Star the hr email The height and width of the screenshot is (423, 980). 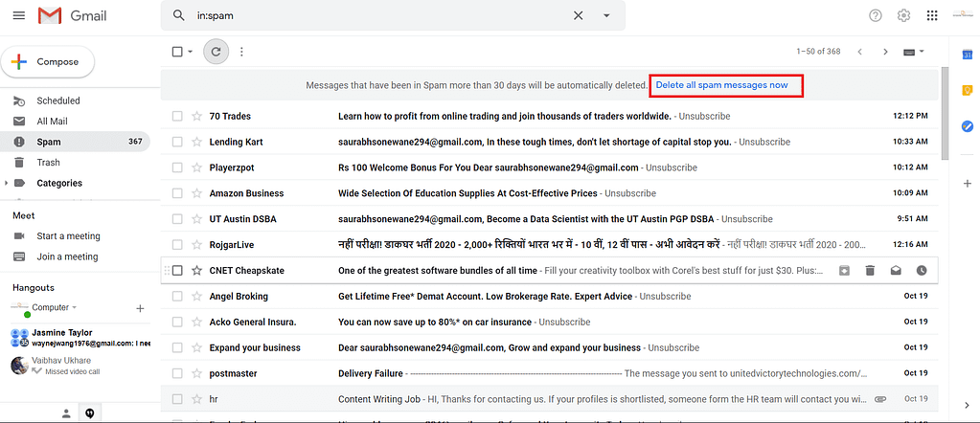197,399
